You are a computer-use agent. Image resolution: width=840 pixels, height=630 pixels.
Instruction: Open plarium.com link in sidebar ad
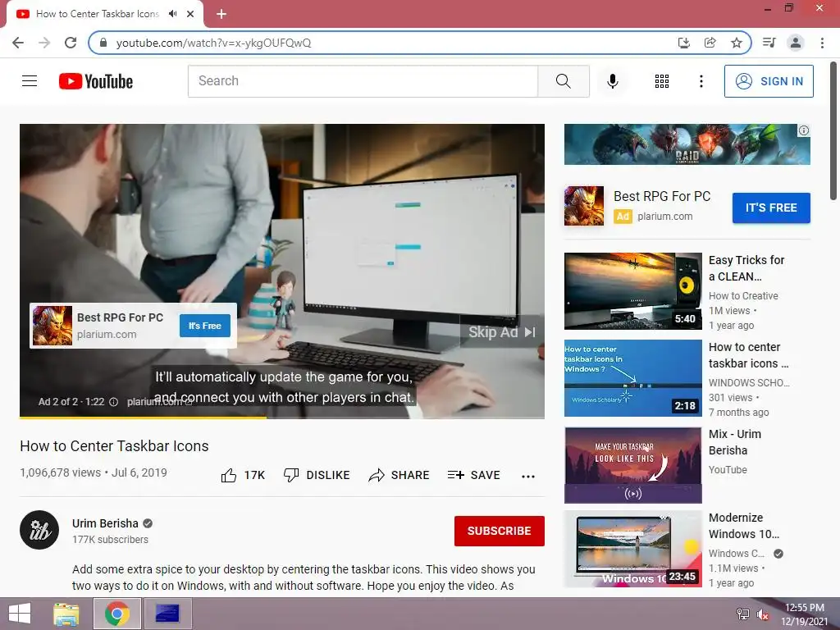(x=664, y=217)
